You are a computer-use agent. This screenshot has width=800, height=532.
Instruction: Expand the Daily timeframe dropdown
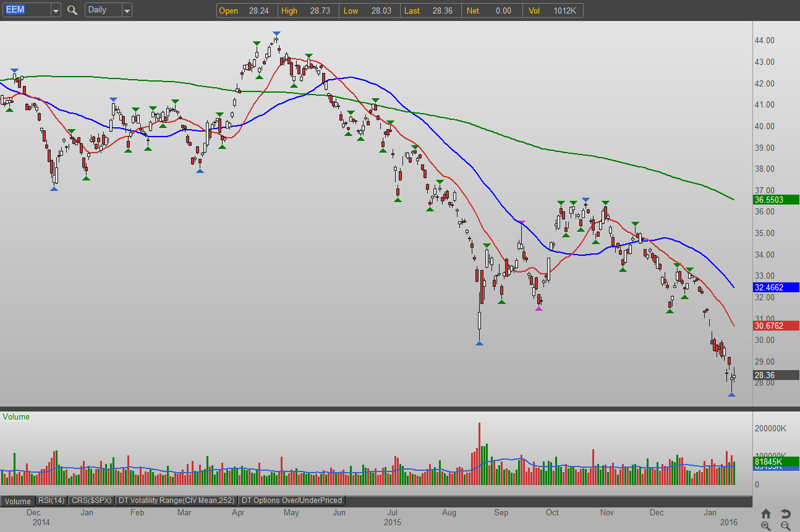(x=127, y=11)
